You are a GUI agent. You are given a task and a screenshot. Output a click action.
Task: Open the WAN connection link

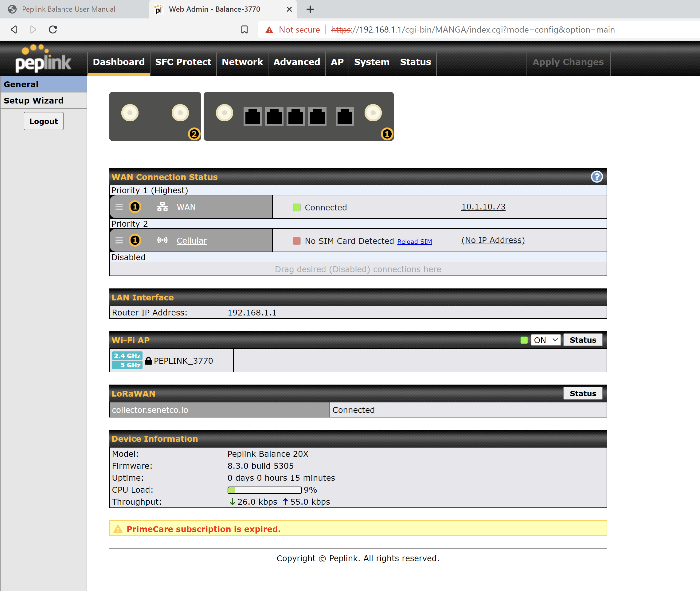pos(186,207)
